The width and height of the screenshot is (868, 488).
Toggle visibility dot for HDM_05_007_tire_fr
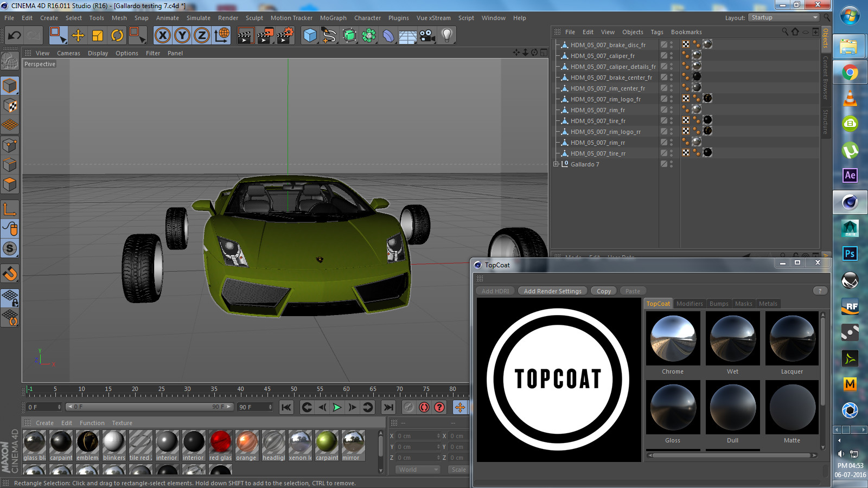pyautogui.click(x=672, y=119)
